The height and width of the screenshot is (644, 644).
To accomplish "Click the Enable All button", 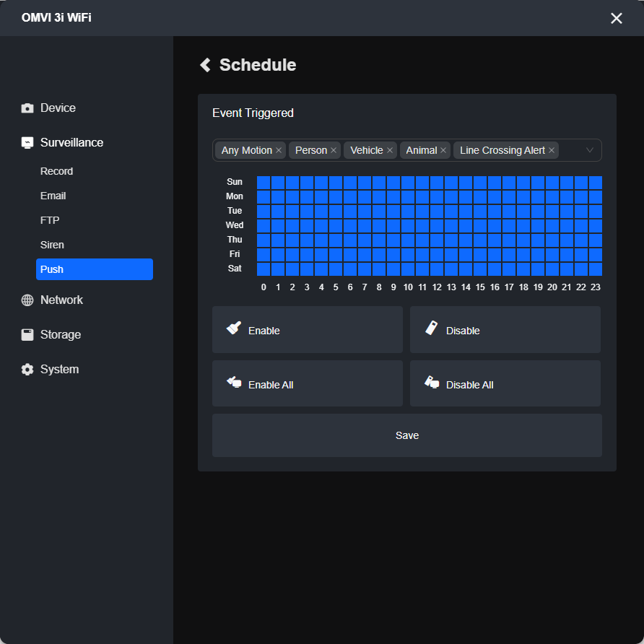I will (308, 383).
